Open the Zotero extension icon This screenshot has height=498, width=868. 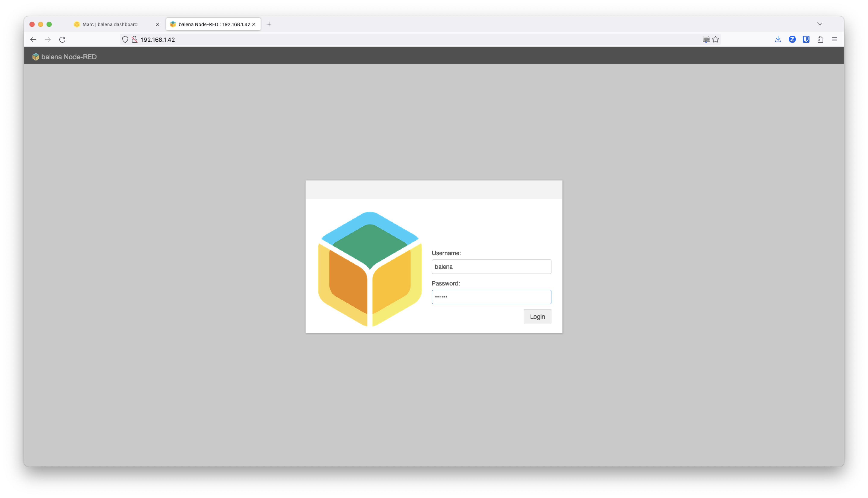click(792, 39)
